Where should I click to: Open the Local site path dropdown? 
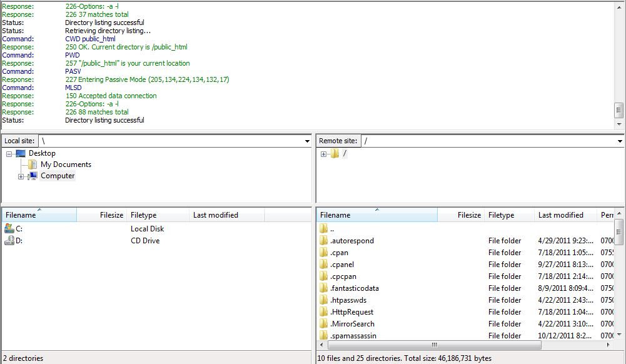pyautogui.click(x=307, y=141)
